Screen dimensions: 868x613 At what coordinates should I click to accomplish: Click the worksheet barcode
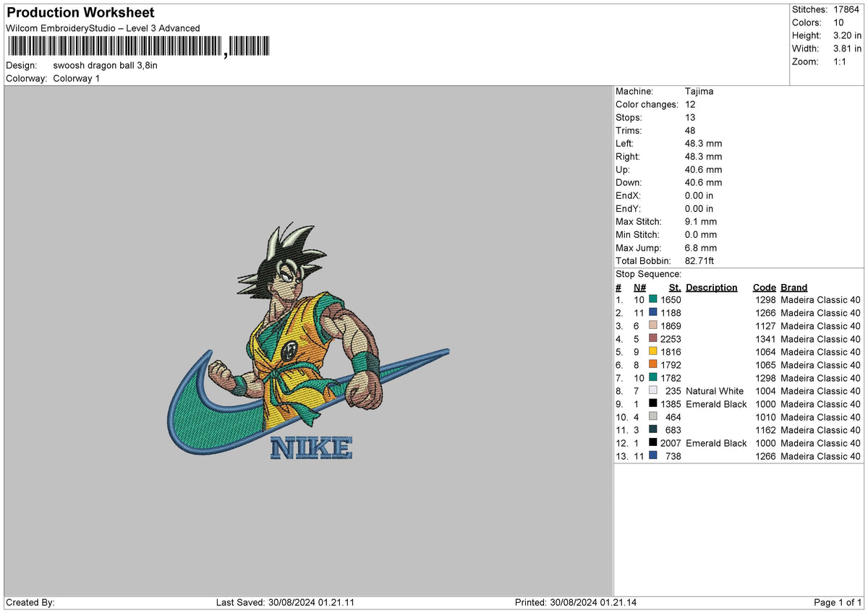[x=138, y=47]
